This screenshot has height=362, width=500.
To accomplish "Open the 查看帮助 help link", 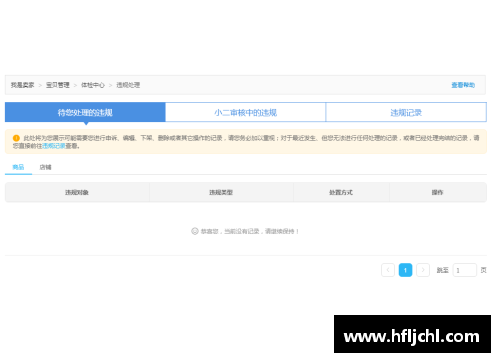I will click(463, 85).
